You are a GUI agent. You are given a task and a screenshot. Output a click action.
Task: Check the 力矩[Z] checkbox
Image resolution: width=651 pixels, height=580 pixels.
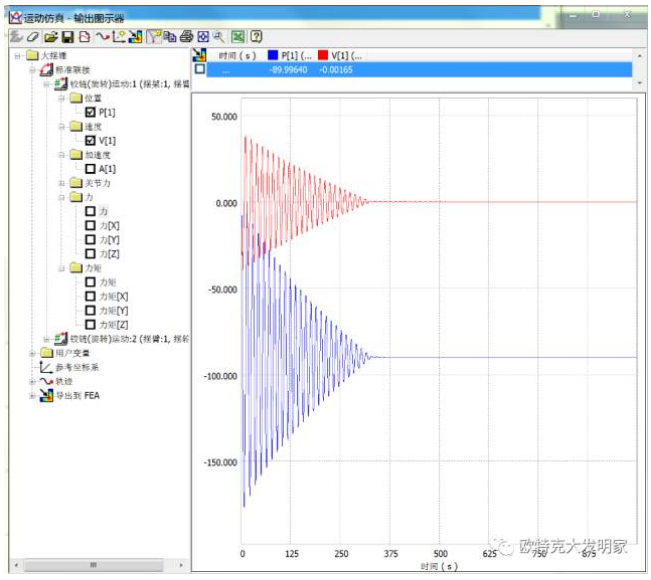90,324
